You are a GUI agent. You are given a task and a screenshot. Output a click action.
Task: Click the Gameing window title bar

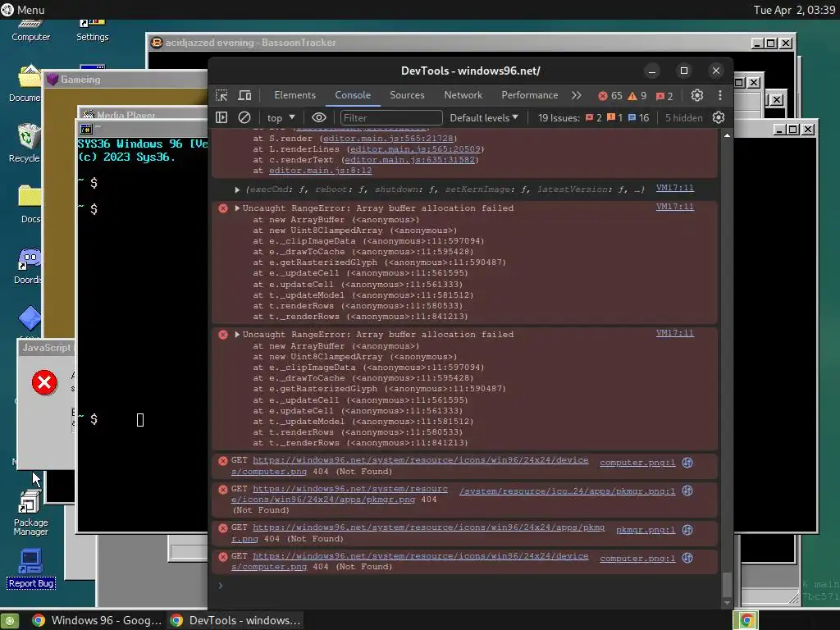(x=126, y=80)
